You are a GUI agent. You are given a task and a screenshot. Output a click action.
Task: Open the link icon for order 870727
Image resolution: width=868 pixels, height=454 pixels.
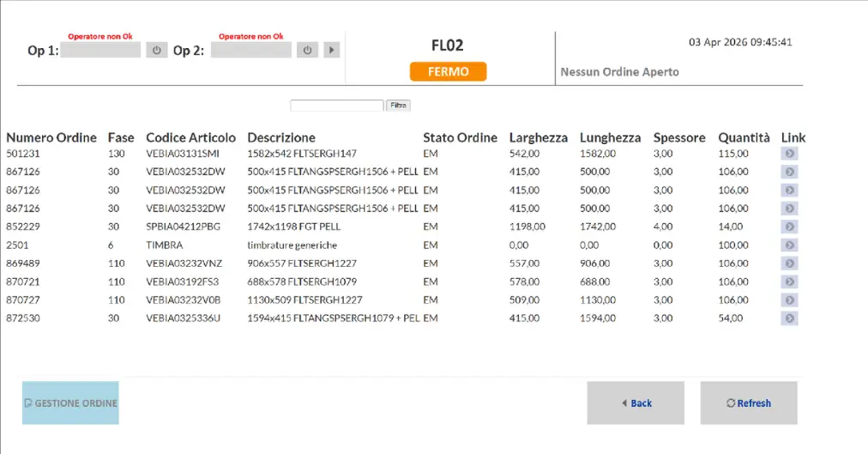point(789,300)
